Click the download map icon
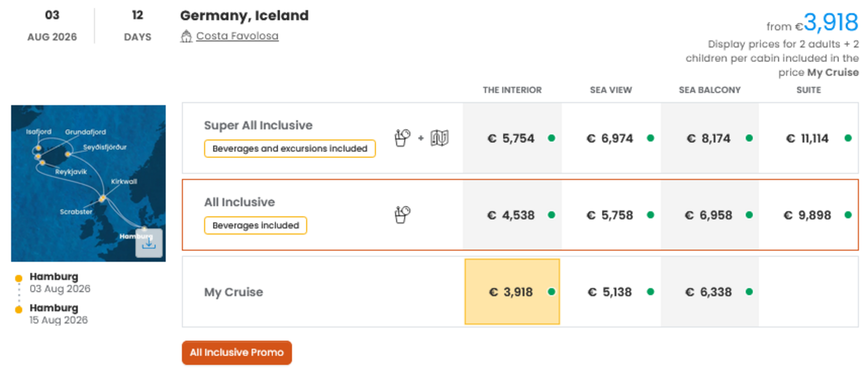 149,243
